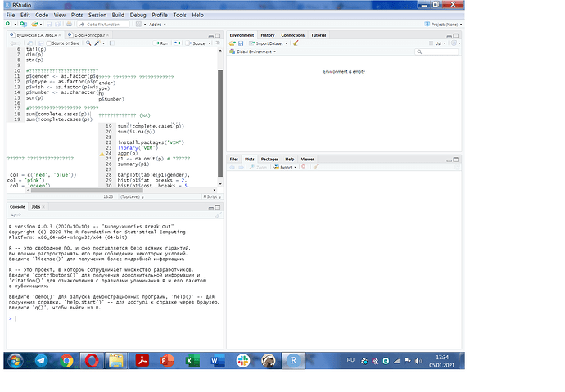Click the workspace panes grid icon
565x392 pixels.
[x=138, y=24]
